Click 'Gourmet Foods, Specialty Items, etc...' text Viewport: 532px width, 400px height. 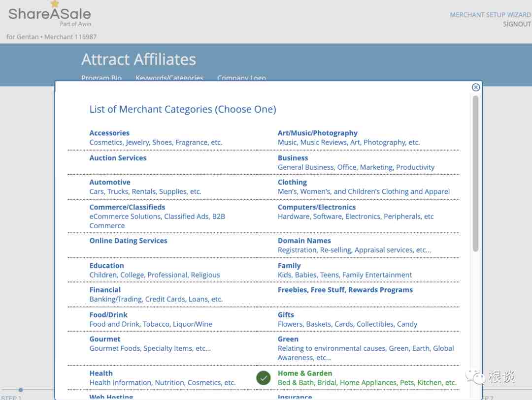[150, 348]
